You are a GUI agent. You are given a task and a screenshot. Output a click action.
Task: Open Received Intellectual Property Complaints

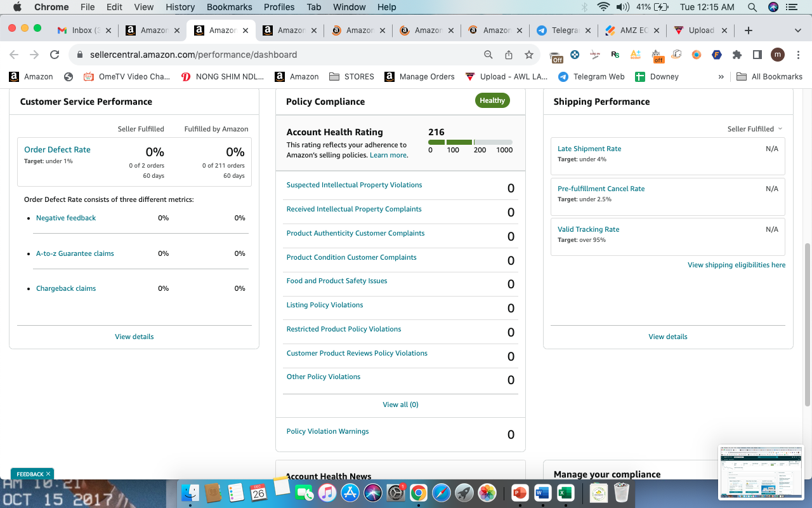pos(354,209)
